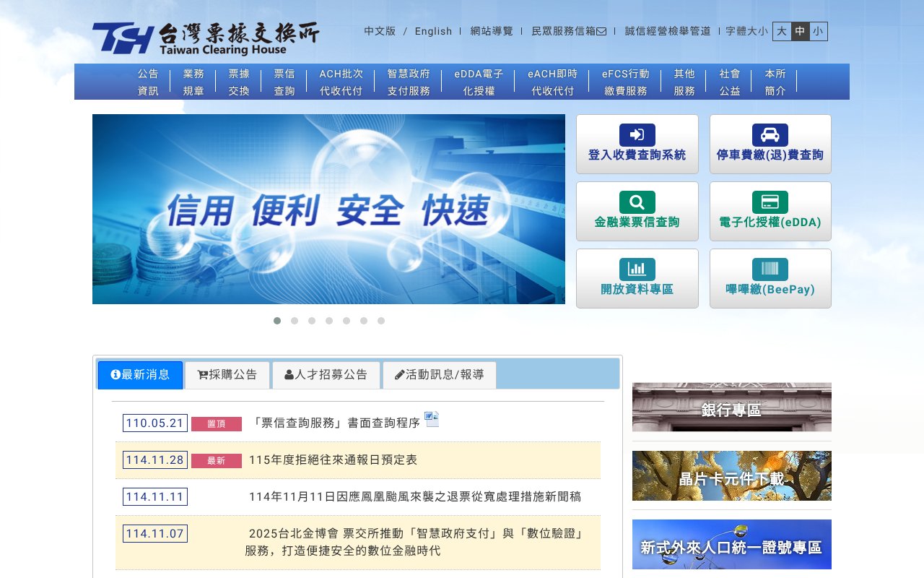Expand the 票信查詢 navigation menu
Viewport: 924px width, 578px height.
[x=284, y=82]
